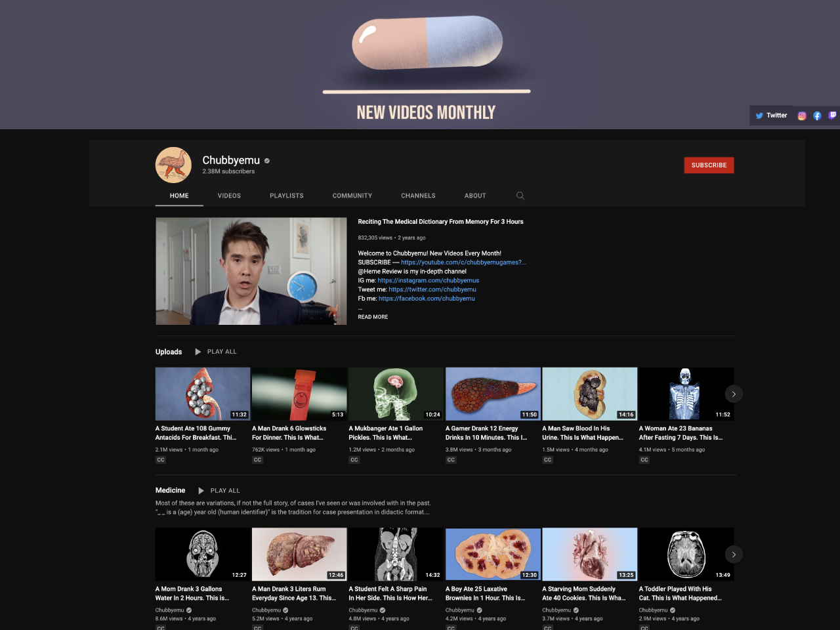Click the title A Man Drank 3 Liters Rum

pyautogui.click(x=294, y=594)
